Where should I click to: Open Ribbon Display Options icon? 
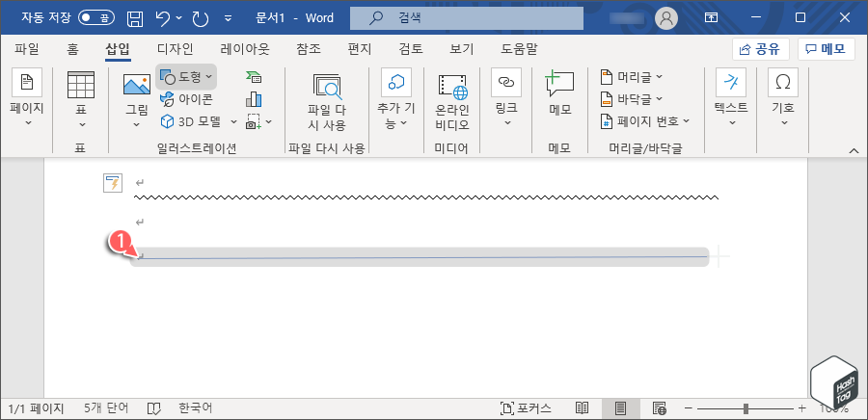[711, 18]
